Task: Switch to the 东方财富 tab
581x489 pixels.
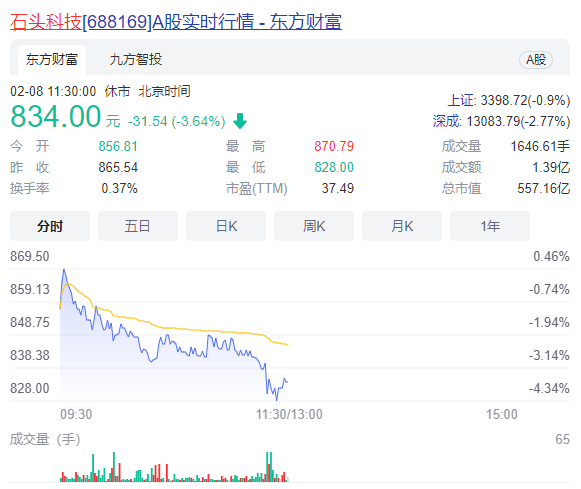Action: (52, 60)
